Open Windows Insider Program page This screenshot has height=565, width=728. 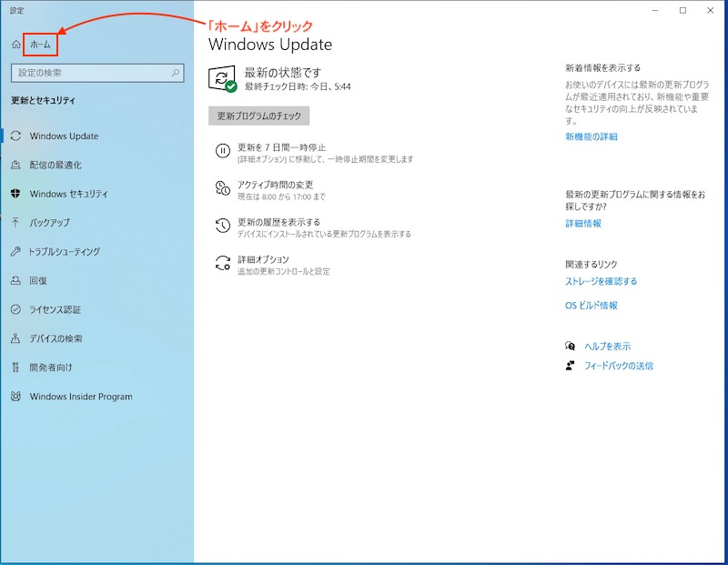(81, 397)
